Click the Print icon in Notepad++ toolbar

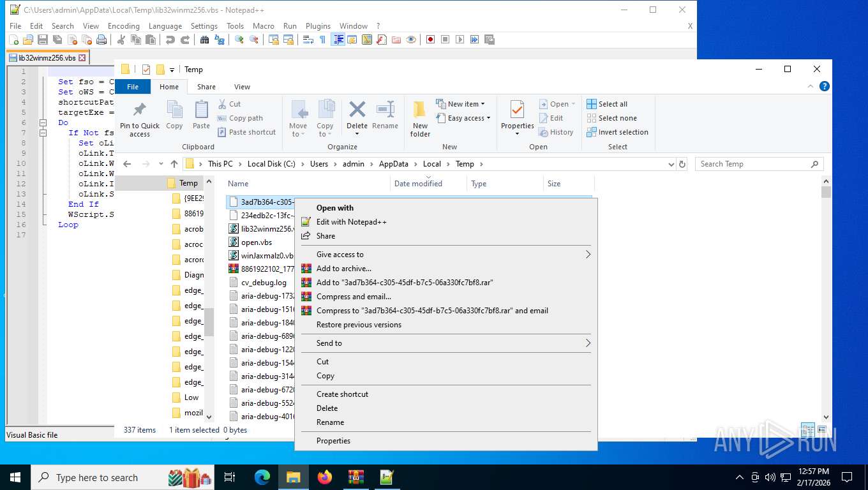point(101,40)
